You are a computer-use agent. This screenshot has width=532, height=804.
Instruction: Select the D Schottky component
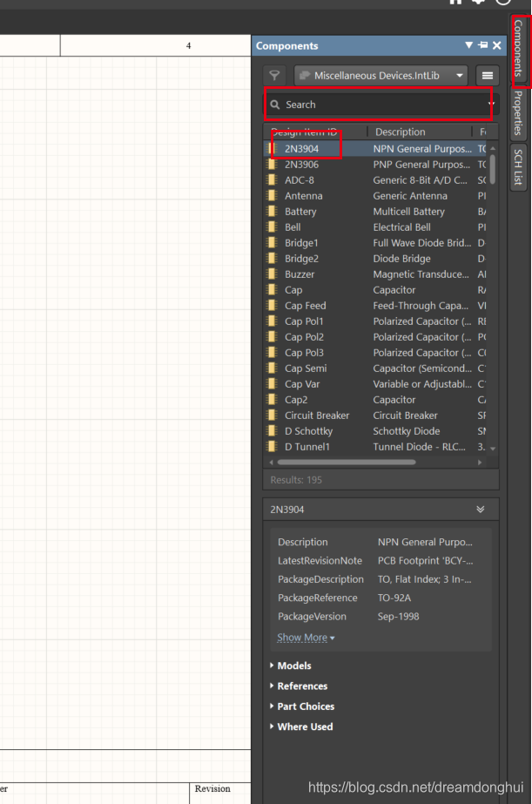(x=375, y=431)
